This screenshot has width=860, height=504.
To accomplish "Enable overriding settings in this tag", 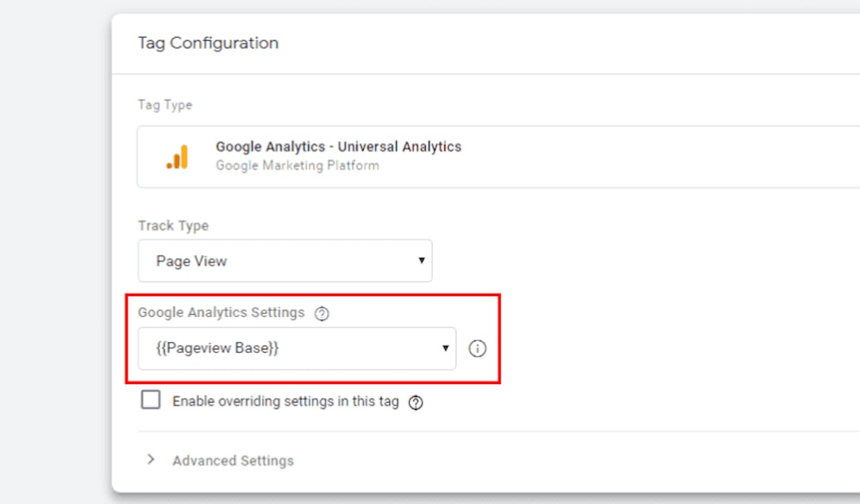I will 150,400.
